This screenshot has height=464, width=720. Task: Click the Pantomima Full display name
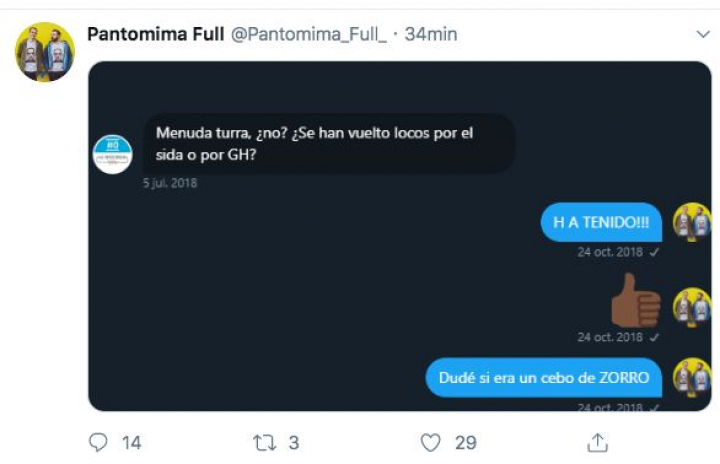pyautogui.click(x=155, y=34)
